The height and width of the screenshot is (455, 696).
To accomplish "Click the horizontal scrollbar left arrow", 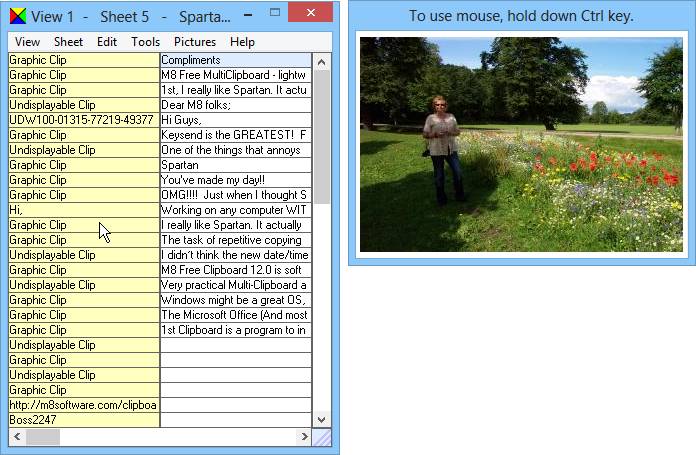I will point(16,437).
